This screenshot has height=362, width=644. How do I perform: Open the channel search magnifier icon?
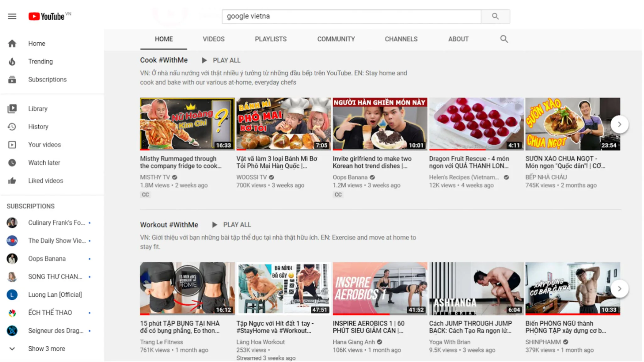click(504, 39)
